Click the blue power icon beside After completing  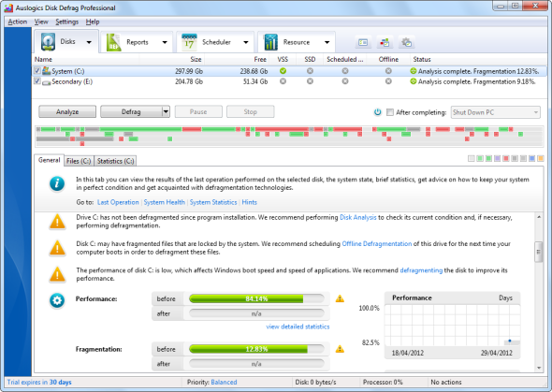click(377, 112)
